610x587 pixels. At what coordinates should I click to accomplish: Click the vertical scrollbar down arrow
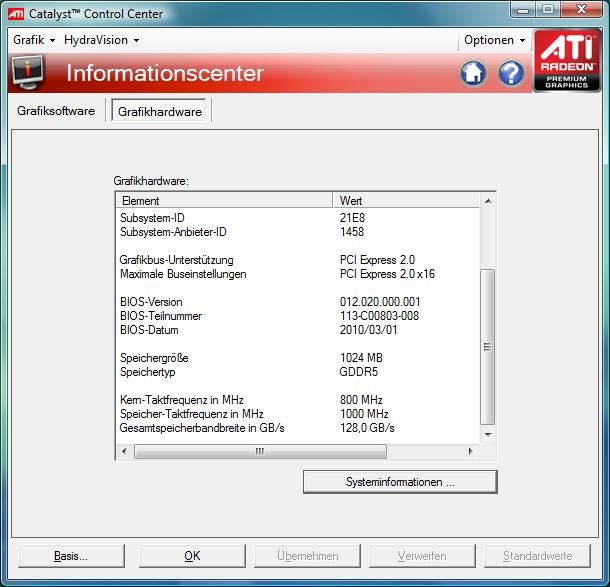488,435
